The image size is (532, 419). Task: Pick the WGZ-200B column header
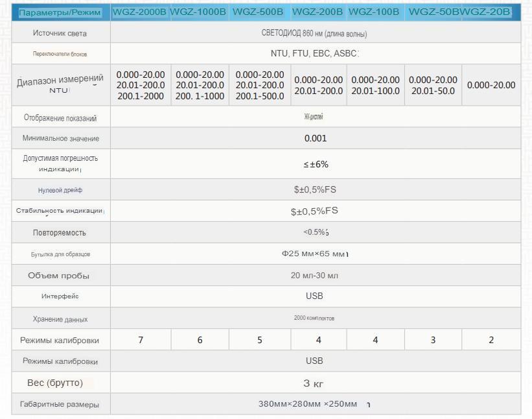point(318,12)
